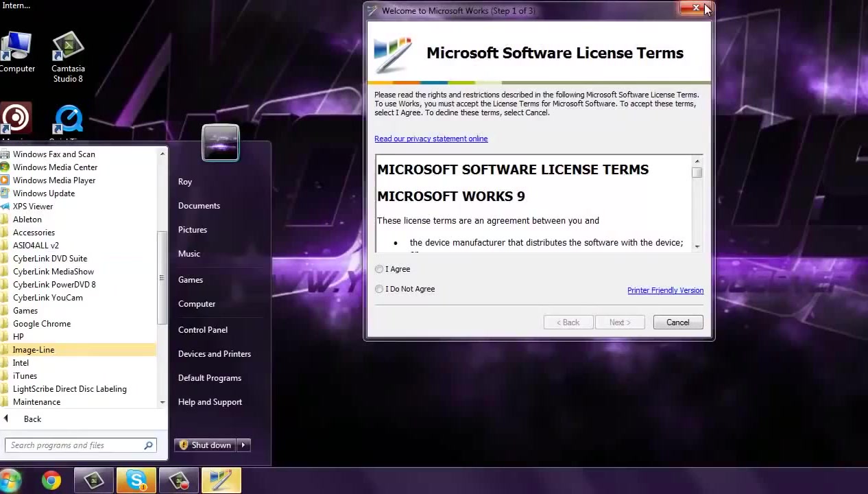The width and height of the screenshot is (868, 494).
Task: Select the "I Agree" radio button
Action: click(379, 269)
